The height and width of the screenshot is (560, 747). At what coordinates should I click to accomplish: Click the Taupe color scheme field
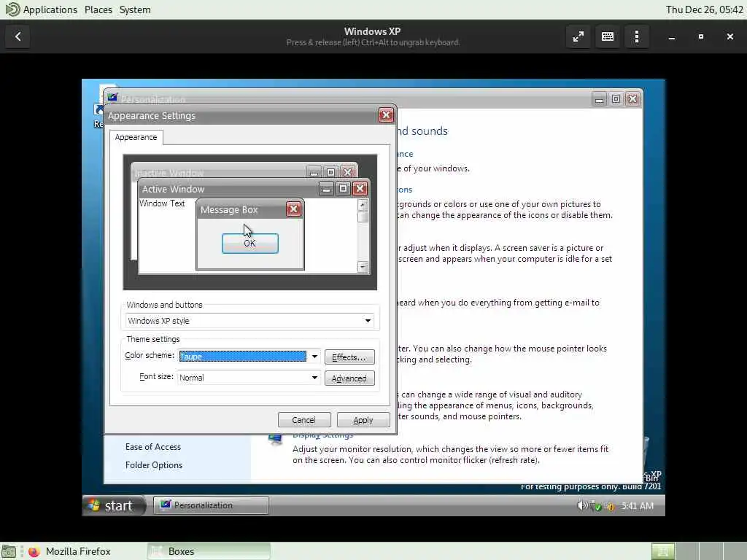click(242, 356)
